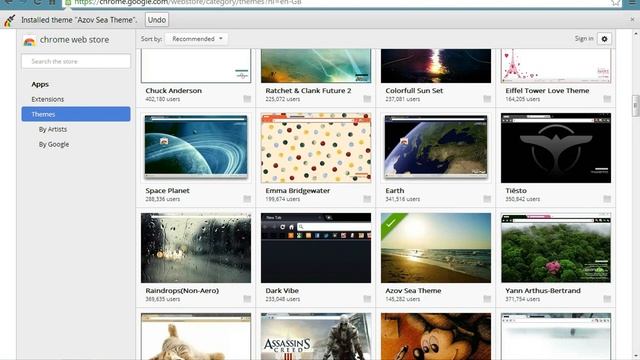This screenshot has height=360, width=640.
Task: Click the icon beside Azov Sea Theme users
Action: (487, 299)
